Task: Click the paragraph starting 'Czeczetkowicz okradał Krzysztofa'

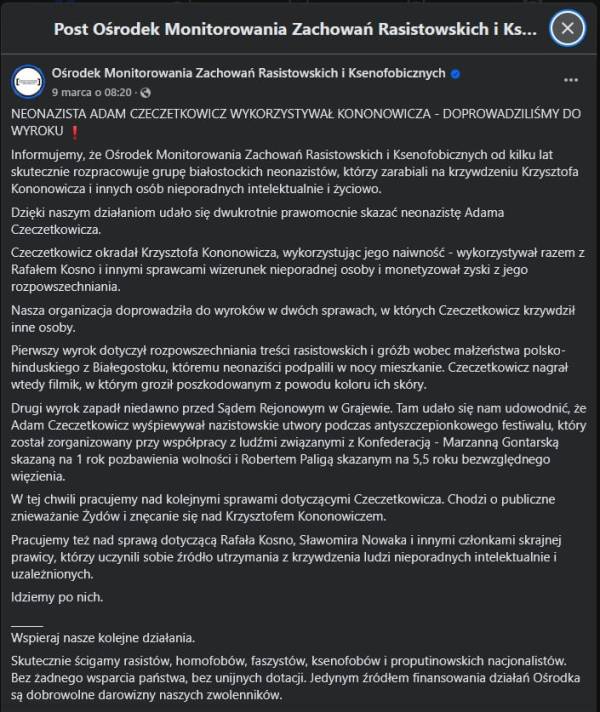Action: pyautogui.click(x=298, y=269)
